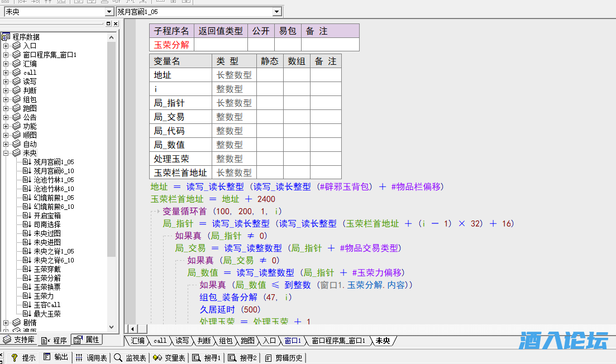The image size is (616, 364).
Task: Switch to the 窗口程序集_窗口1 tab
Action: (x=338, y=341)
